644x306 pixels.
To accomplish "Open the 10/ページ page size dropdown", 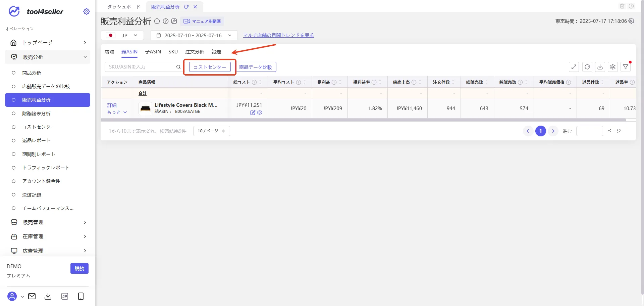I will click(x=212, y=131).
